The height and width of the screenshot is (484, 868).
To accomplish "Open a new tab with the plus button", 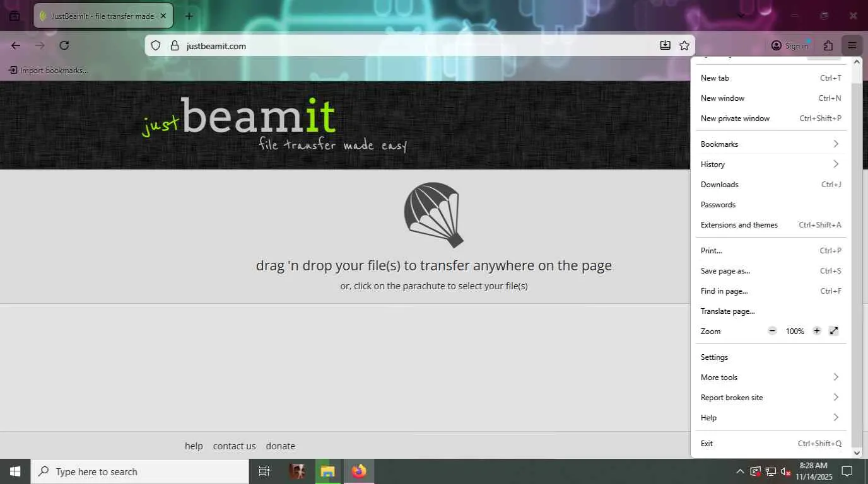I will [x=189, y=16].
